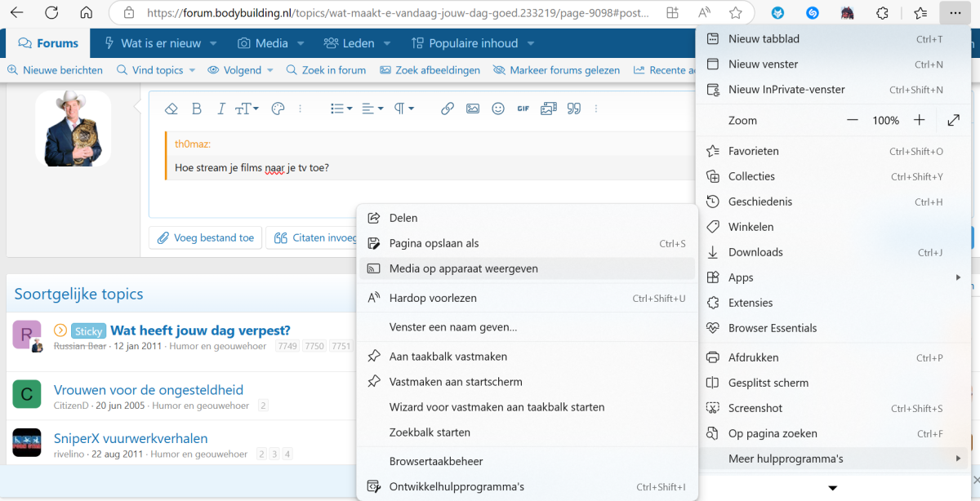Open topic Vrouwen voor de ongesteldheid
Viewport: 980px width, 501px height.
tap(148, 390)
